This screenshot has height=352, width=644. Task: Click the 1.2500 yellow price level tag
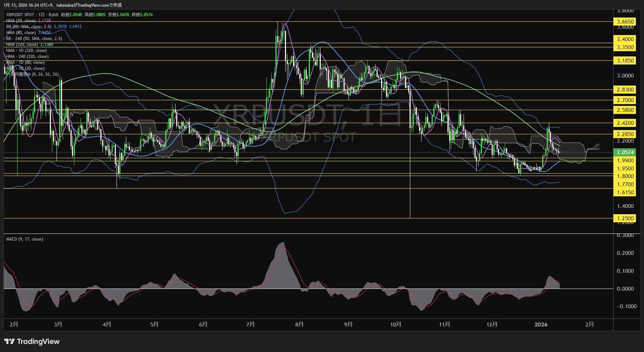(x=625, y=218)
